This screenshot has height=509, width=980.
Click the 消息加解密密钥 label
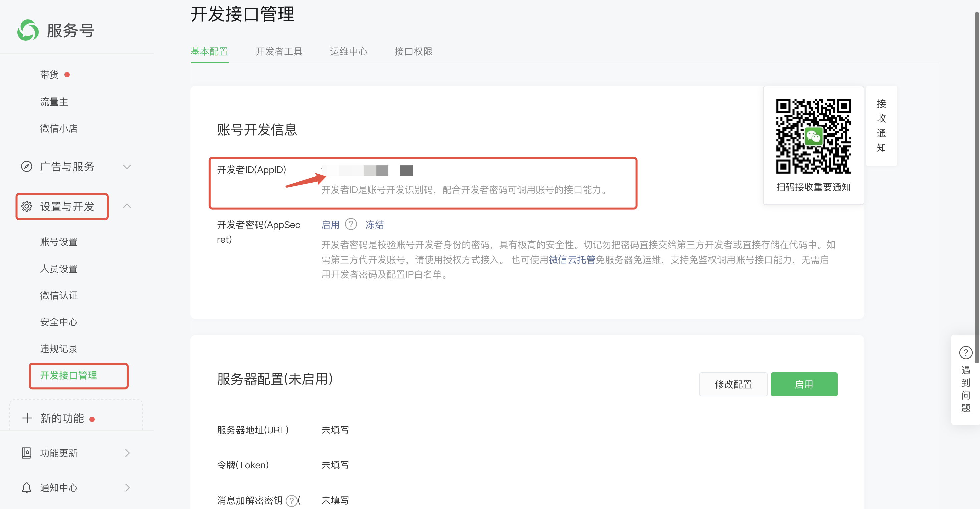pos(250,500)
